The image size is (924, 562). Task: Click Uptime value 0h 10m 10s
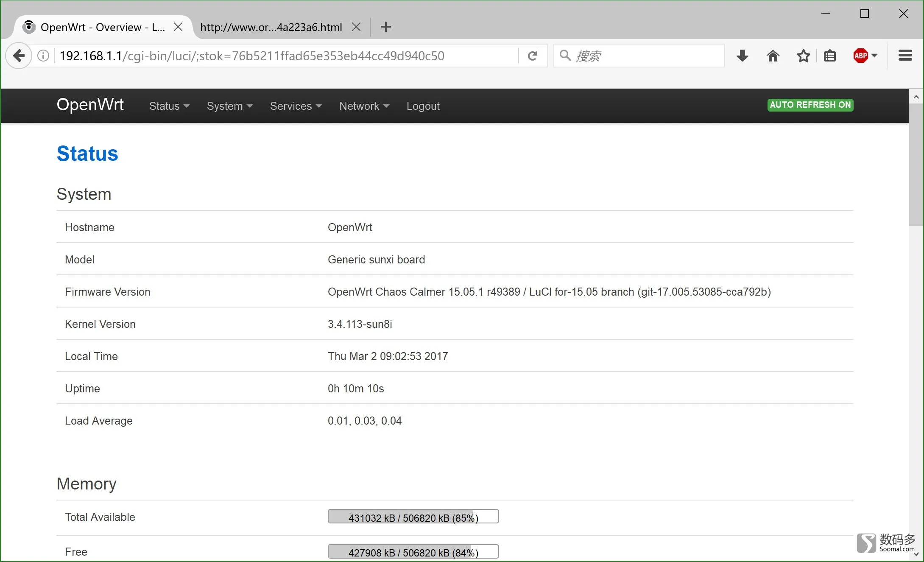[x=356, y=389]
